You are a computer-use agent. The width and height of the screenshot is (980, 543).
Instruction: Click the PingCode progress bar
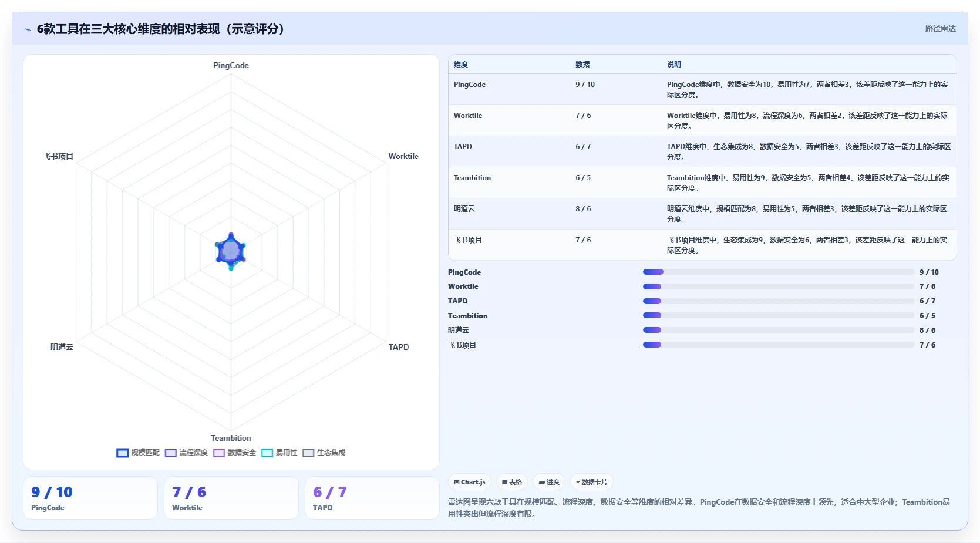[x=779, y=272]
